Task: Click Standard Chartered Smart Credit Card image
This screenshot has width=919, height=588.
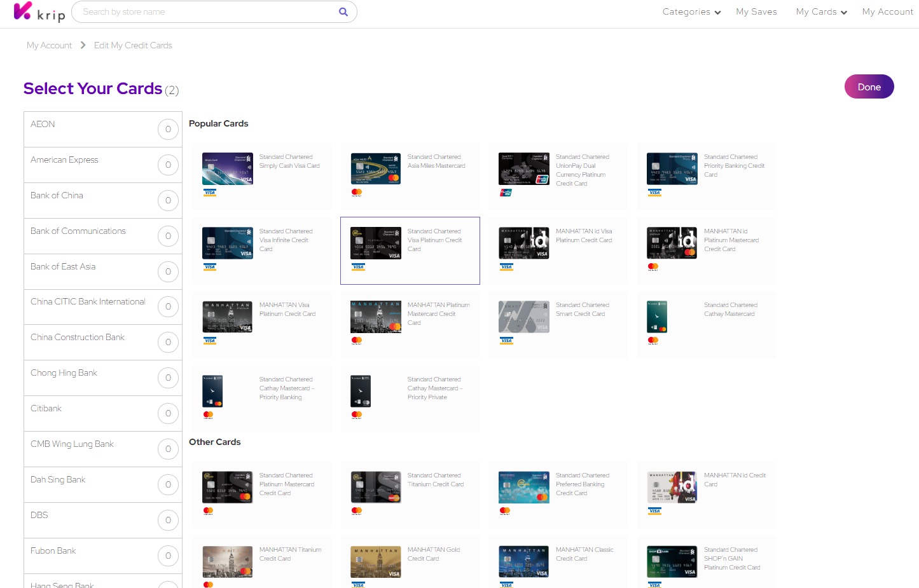Action: tap(524, 317)
